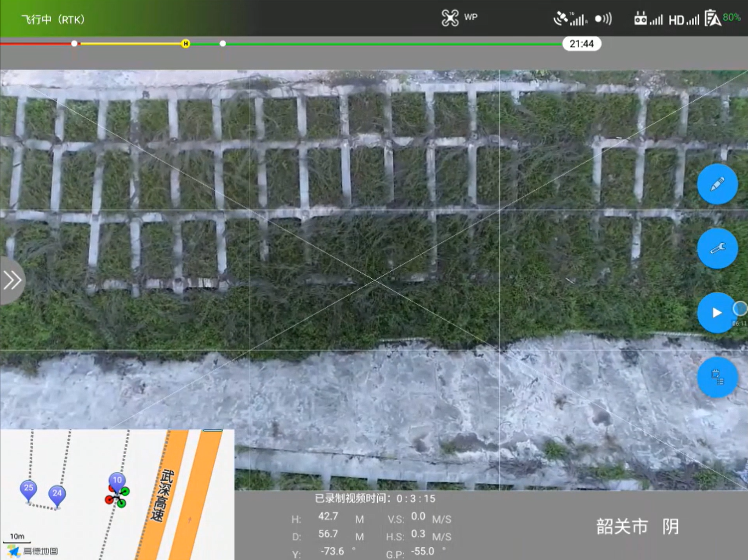Expand the left side panel chevron
The image size is (748, 560).
12,281
